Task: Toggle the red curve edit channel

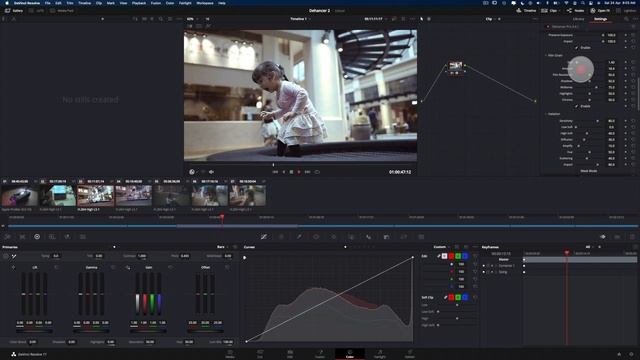Action: coord(451,256)
